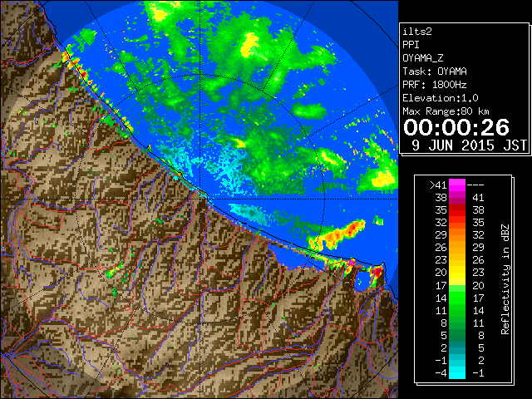Click the 'ilts2' label in info box
532x399 pixels.
[x=417, y=32]
